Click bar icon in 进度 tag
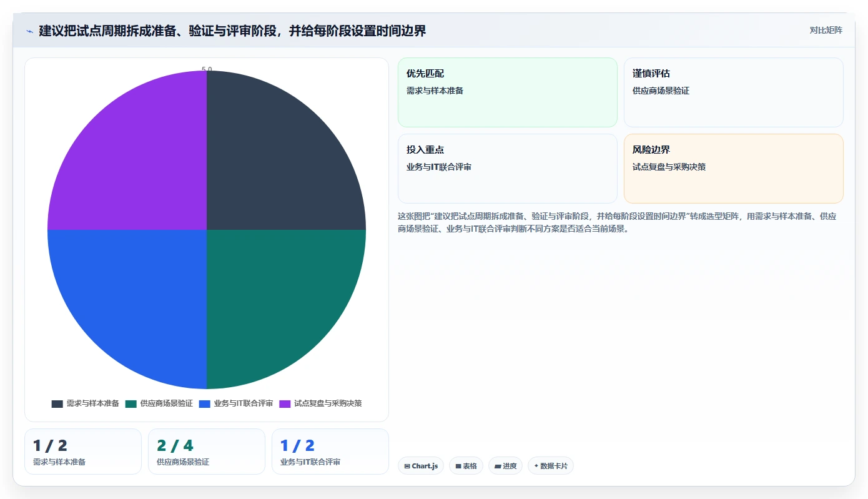 (498, 466)
